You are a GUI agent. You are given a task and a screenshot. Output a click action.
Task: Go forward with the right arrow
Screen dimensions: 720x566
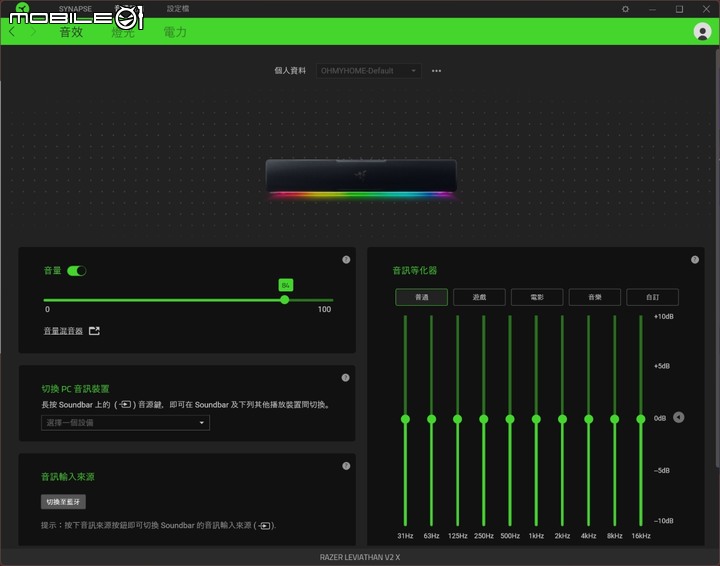coord(33,32)
